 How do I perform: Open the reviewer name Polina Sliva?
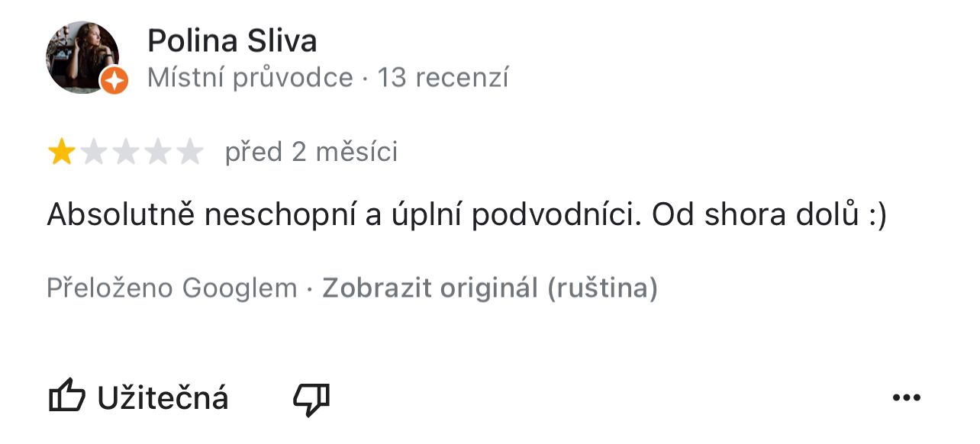tap(232, 41)
